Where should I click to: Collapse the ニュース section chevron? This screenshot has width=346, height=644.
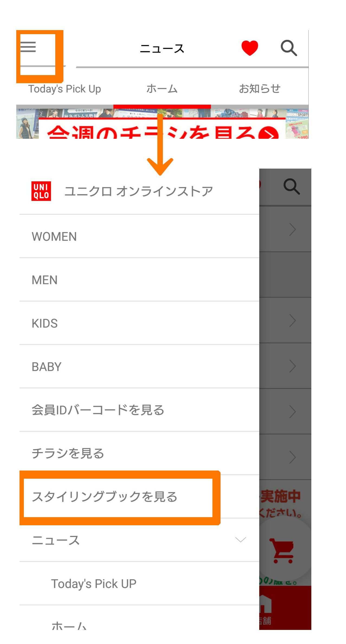click(x=240, y=540)
